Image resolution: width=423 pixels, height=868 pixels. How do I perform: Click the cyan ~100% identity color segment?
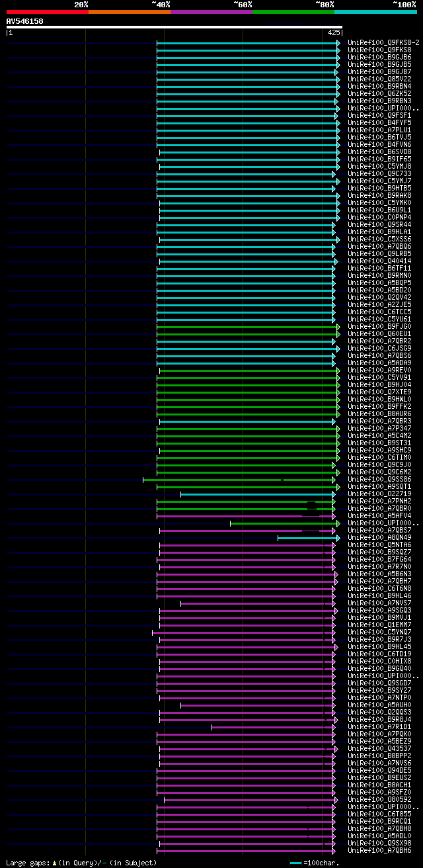(x=375, y=12)
